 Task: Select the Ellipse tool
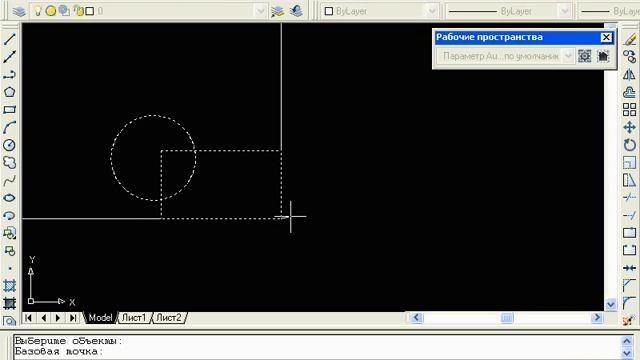[9, 198]
